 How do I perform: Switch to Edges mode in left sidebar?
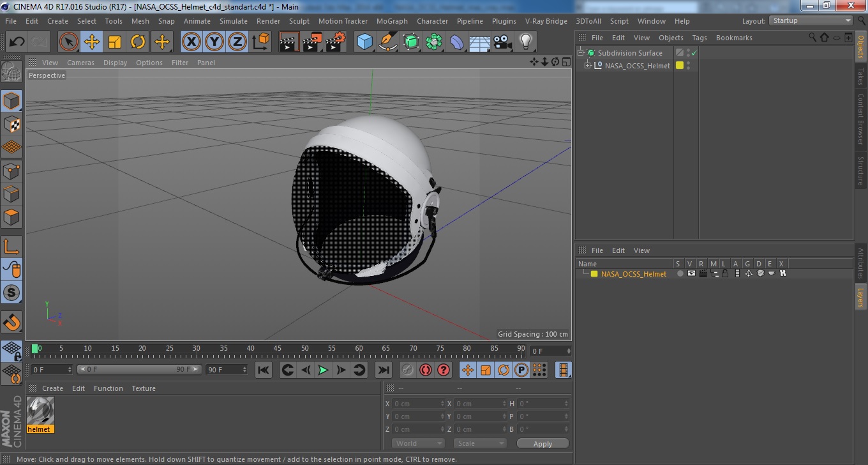11,194
